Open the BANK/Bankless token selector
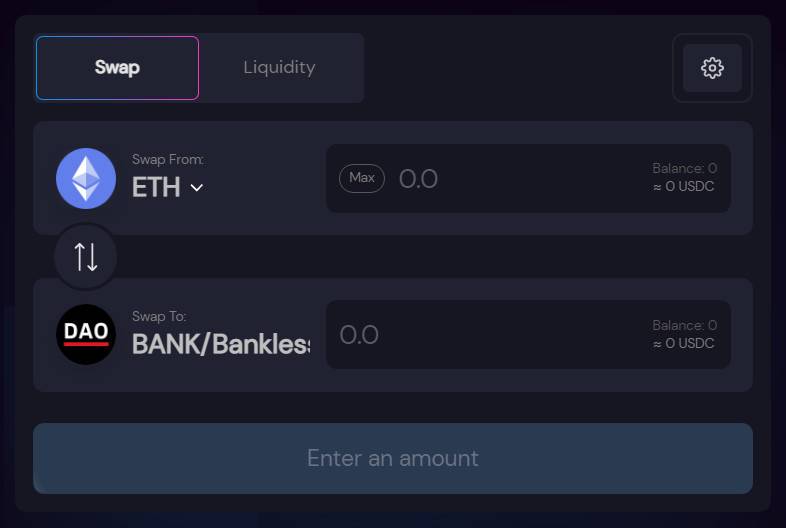The height and width of the screenshot is (528, 786). pyautogui.click(x=220, y=344)
